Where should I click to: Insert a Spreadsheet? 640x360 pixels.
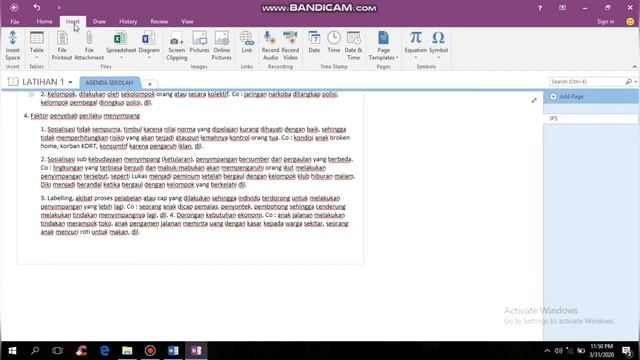pyautogui.click(x=121, y=45)
